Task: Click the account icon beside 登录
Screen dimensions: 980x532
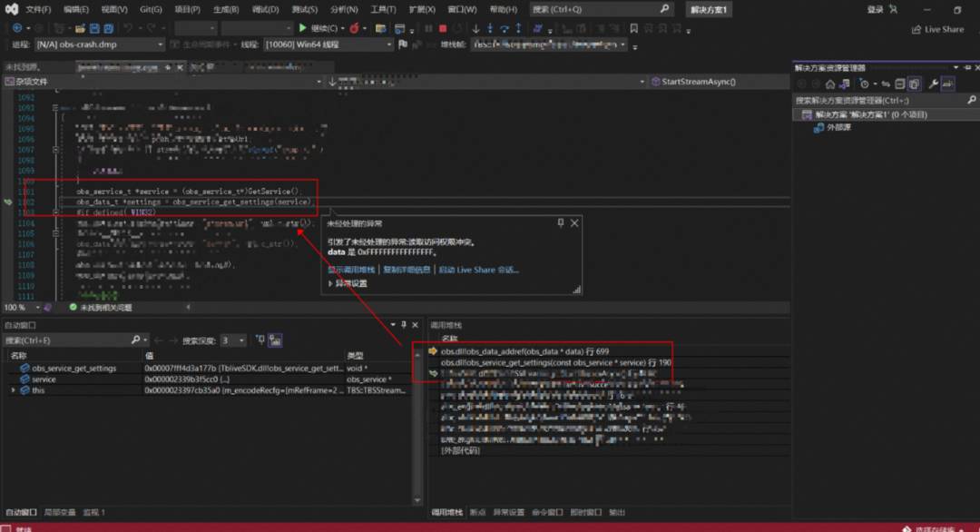Action: [893, 9]
